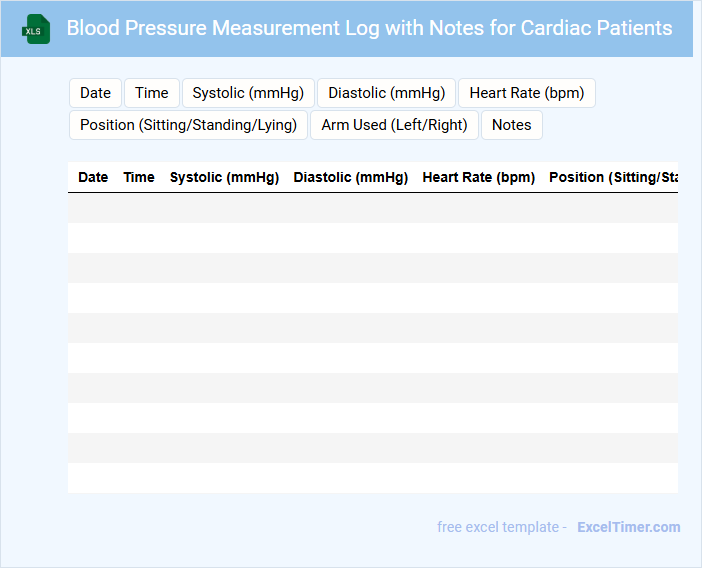Choose the Heart Rate (bpm) tag
This screenshot has height=568, width=702.
click(526, 93)
